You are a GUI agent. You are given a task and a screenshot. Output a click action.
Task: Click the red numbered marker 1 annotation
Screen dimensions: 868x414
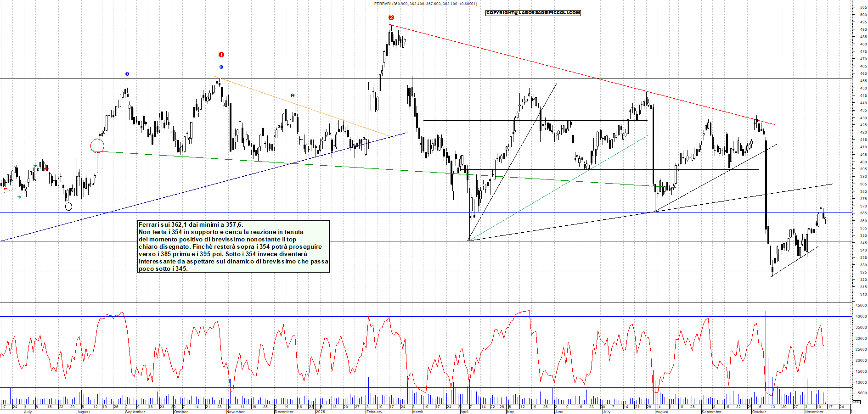pyautogui.click(x=221, y=54)
